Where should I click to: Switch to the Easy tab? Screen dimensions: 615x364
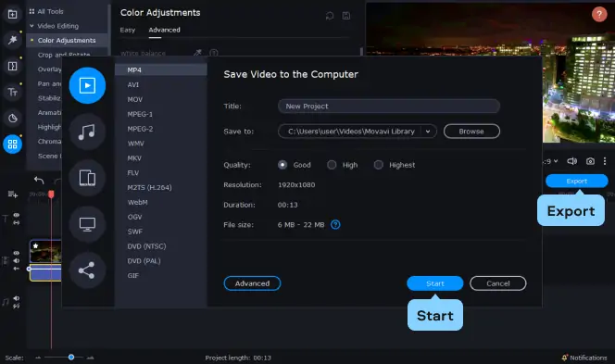[x=128, y=30]
